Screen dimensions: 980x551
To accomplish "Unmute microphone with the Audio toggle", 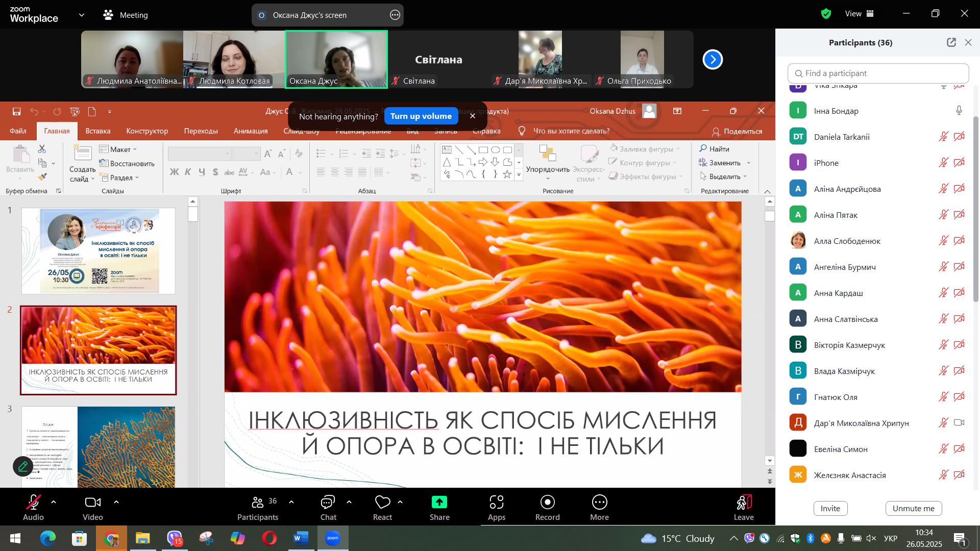I will click(x=34, y=508).
